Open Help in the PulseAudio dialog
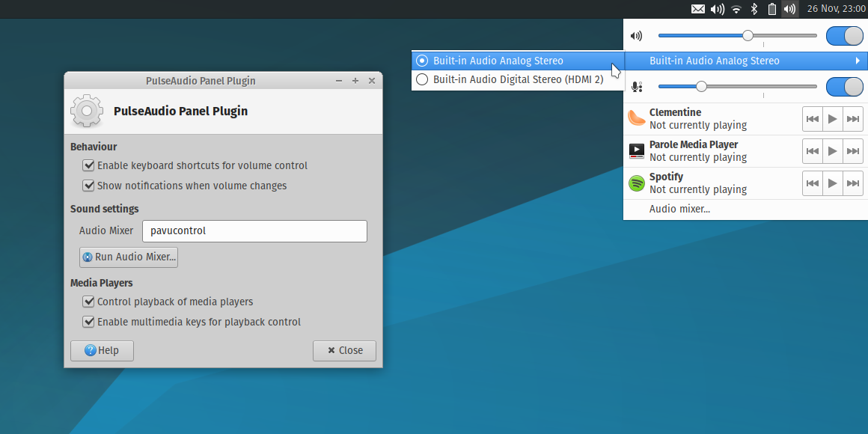The width and height of the screenshot is (868, 434). pyautogui.click(x=102, y=351)
